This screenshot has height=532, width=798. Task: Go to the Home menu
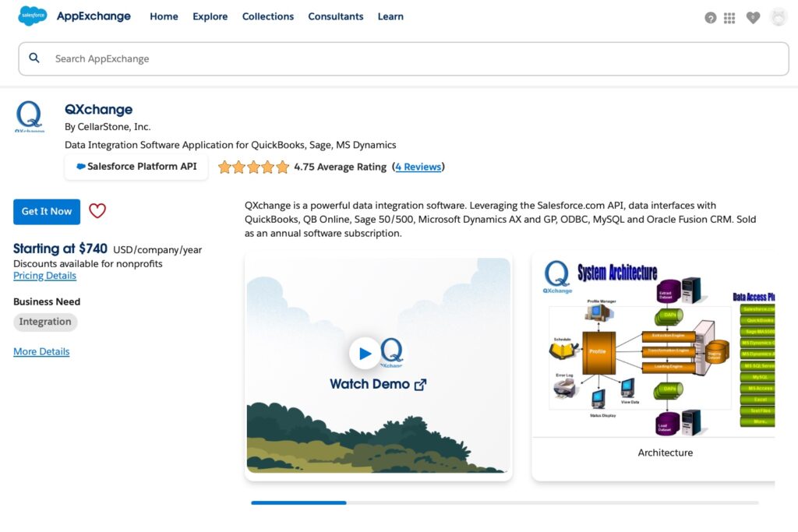tap(164, 16)
